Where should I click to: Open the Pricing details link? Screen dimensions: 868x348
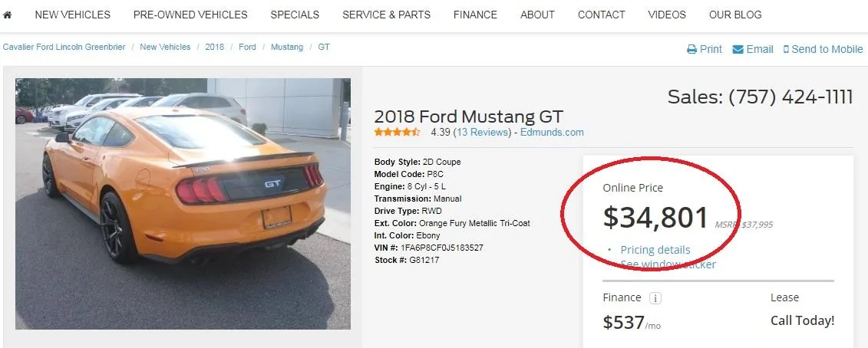coord(655,250)
